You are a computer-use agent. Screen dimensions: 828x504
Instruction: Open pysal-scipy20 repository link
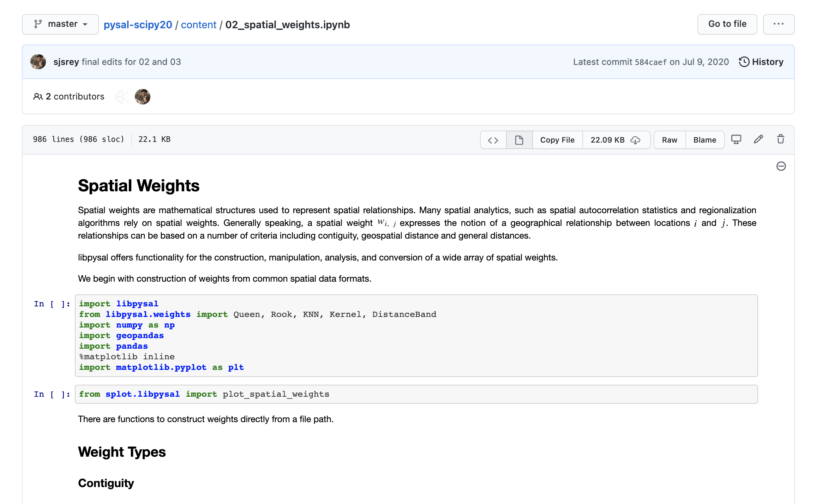[x=138, y=25]
